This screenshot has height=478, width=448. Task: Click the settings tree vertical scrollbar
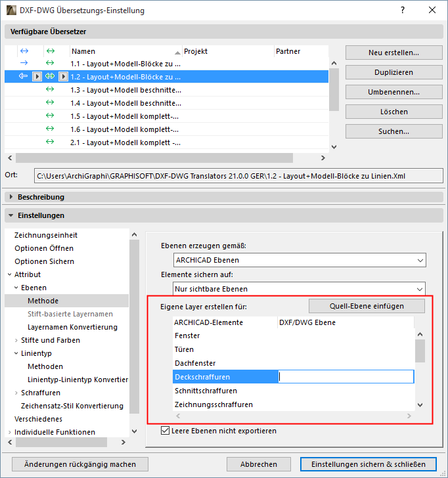tap(134, 327)
